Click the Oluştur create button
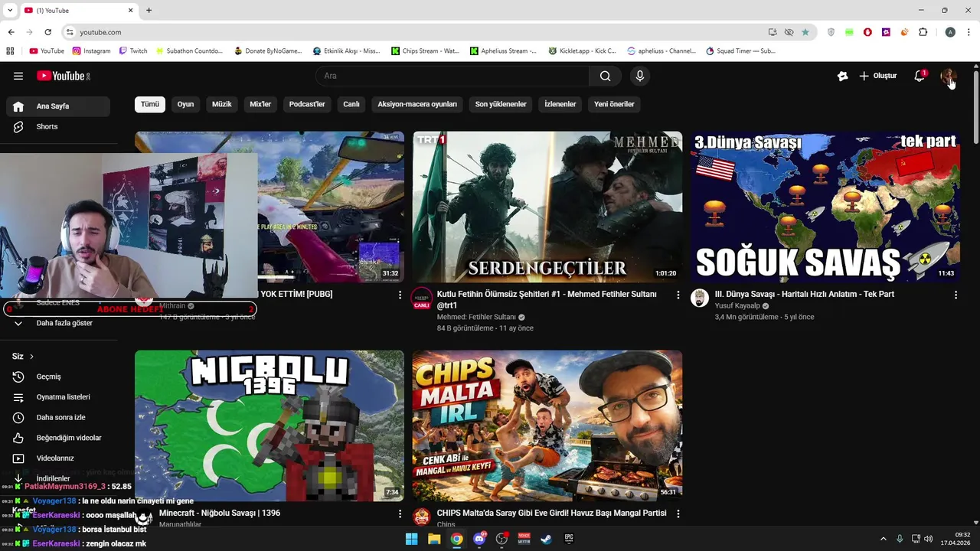 (x=877, y=76)
